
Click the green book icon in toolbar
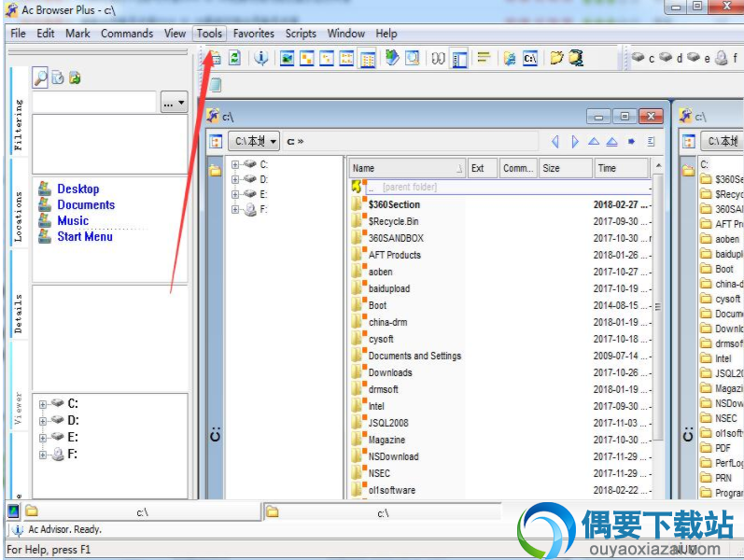(392, 58)
